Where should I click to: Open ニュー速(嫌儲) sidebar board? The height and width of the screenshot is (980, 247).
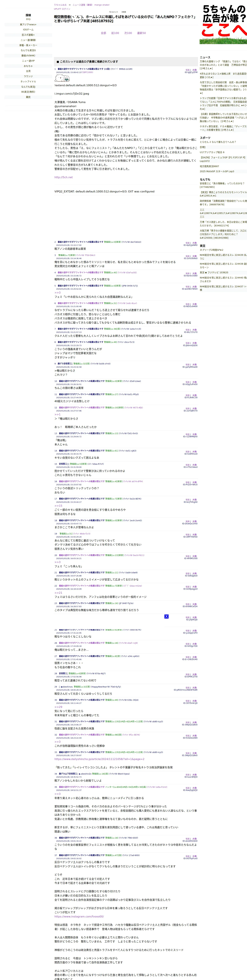click(x=28, y=40)
